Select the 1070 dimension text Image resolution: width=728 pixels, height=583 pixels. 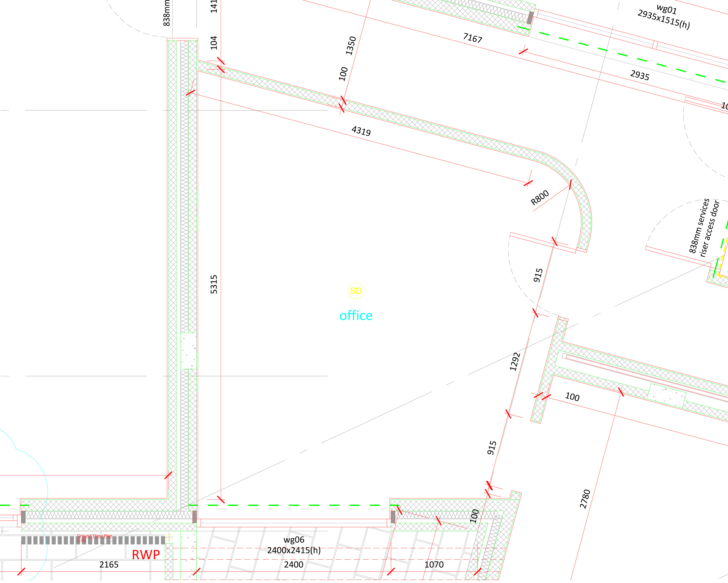[x=434, y=565]
